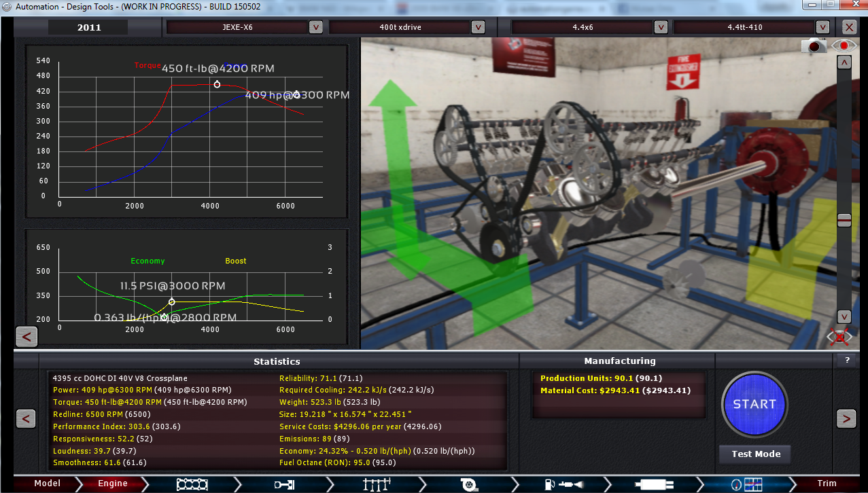Click the question mark help icon
Image resolution: width=868 pixels, height=493 pixels.
click(x=847, y=360)
